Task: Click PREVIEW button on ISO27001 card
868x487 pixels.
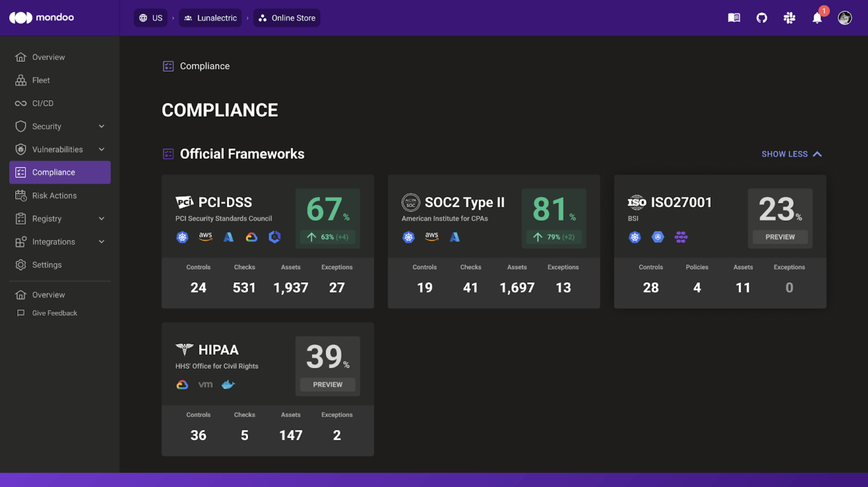Action: pos(780,237)
